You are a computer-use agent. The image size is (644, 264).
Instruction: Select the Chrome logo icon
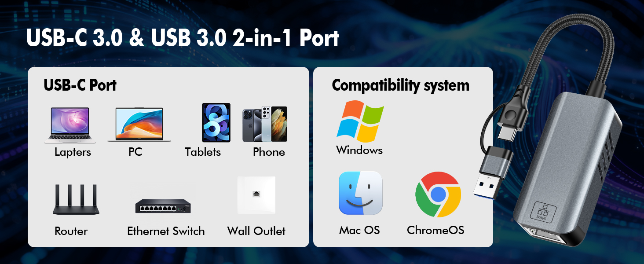pyautogui.click(x=438, y=194)
